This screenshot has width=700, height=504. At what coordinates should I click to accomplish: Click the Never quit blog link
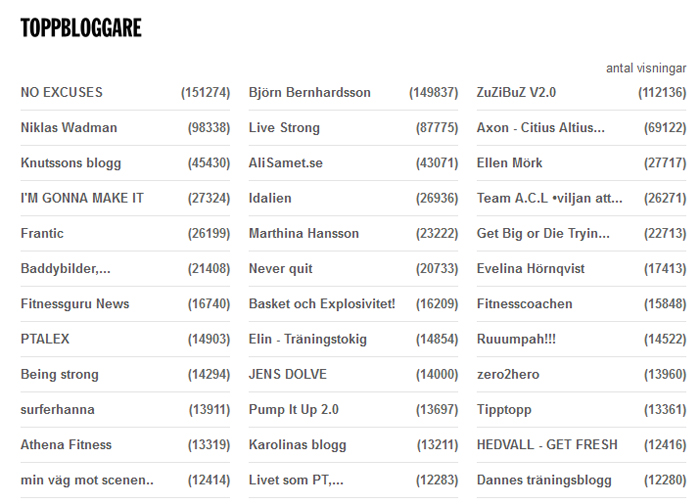(280, 269)
